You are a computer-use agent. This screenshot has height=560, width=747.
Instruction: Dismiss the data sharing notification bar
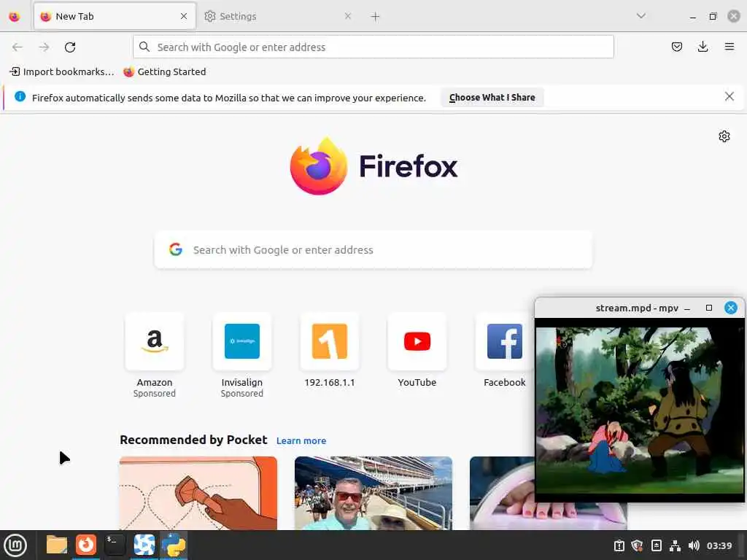729,97
